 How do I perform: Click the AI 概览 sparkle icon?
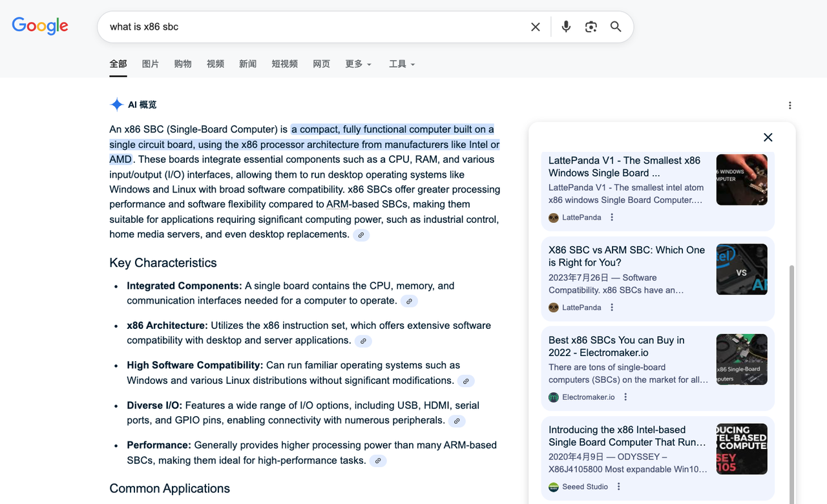[116, 104]
